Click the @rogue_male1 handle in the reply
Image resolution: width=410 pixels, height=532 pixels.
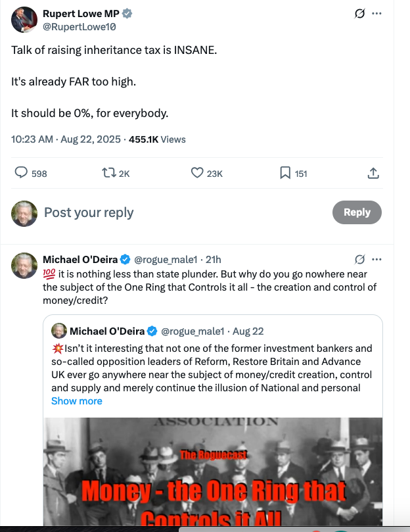[165, 260]
